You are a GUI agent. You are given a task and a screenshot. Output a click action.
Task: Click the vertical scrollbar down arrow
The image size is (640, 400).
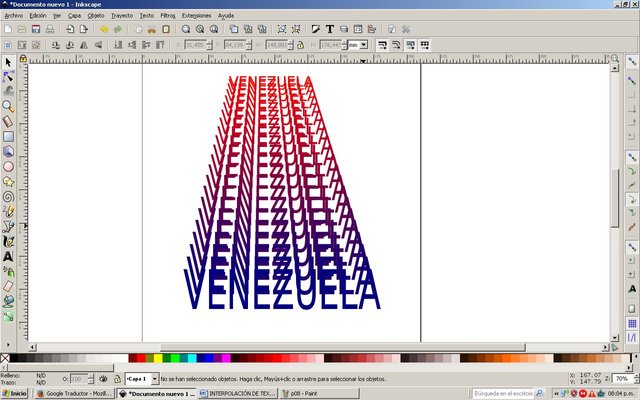point(615,338)
